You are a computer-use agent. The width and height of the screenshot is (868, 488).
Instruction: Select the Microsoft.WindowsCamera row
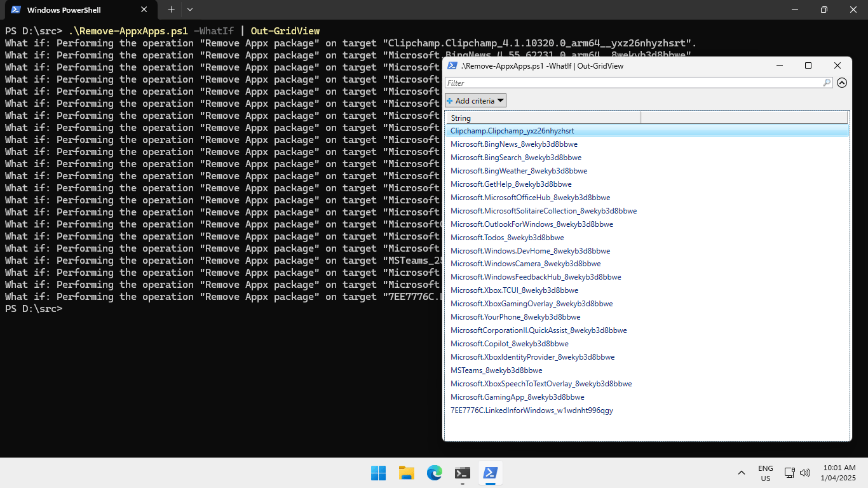click(x=647, y=264)
